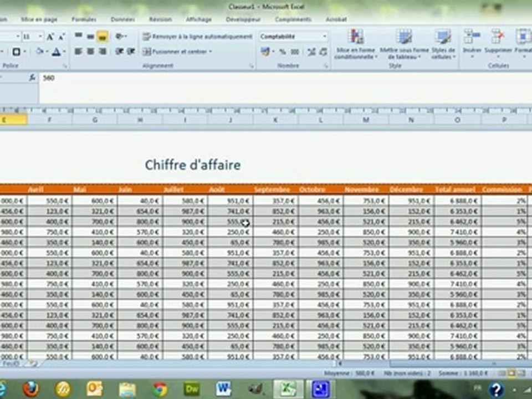Open the Compléments tab
The image size is (532, 399).
tap(293, 19)
